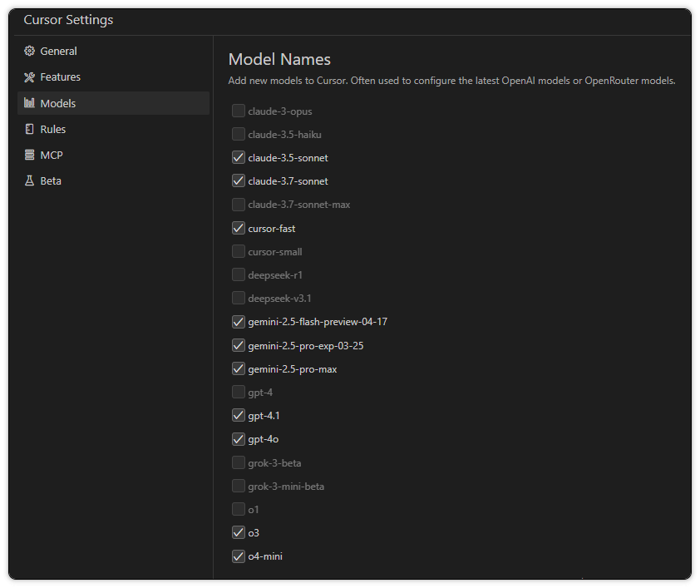Go to the Rules section
The width and height of the screenshot is (700, 588).
tap(113, 129)
